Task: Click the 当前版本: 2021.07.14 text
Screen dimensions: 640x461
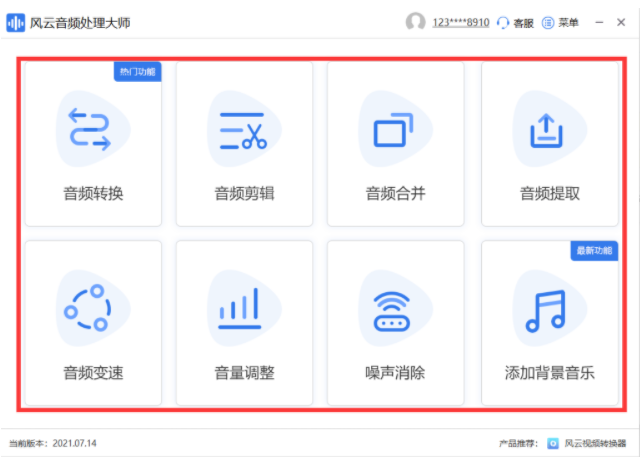Action: coord(53,443)
